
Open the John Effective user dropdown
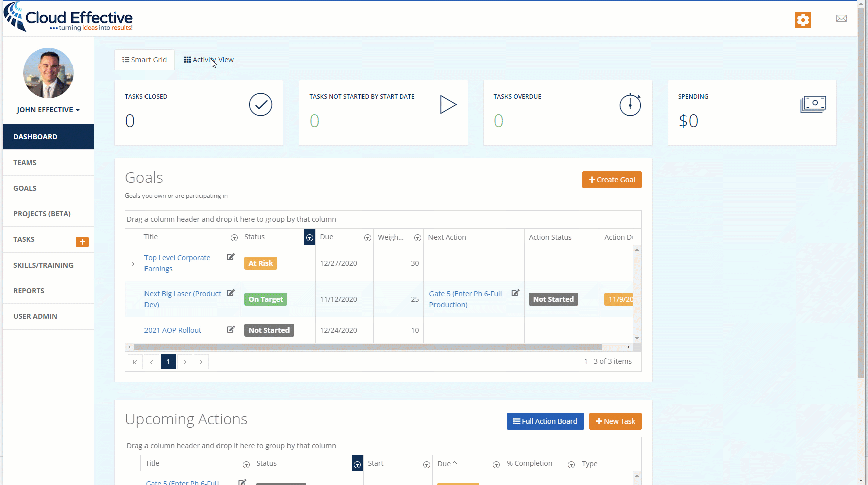click(x=48, y=110)
